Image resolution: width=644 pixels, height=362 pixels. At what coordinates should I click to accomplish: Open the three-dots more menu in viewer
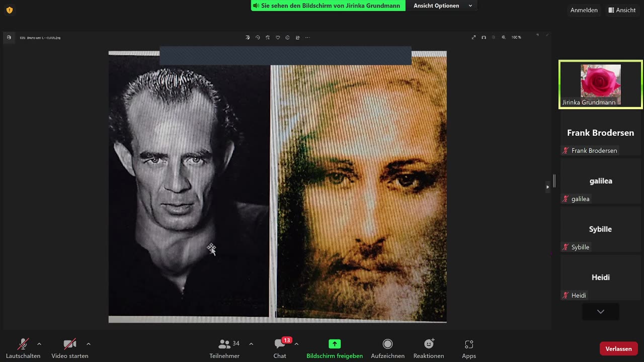(x=307, y=37)
